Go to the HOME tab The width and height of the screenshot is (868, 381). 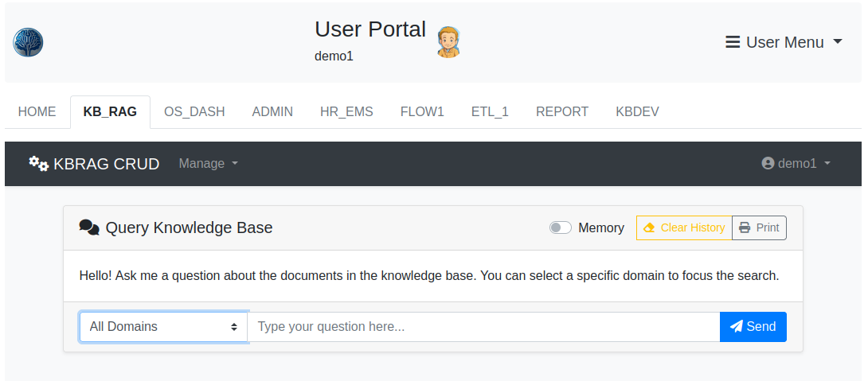tap(37, 112)
